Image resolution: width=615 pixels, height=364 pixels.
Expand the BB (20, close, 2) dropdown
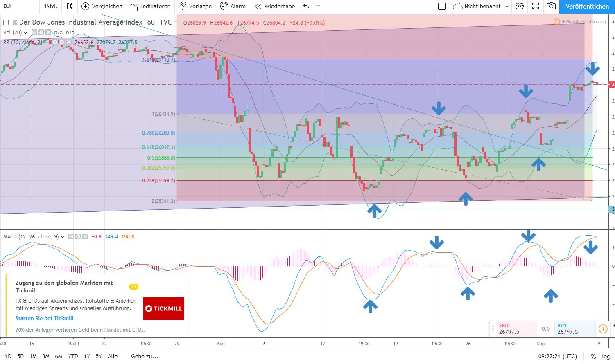(x=46, y=42)
